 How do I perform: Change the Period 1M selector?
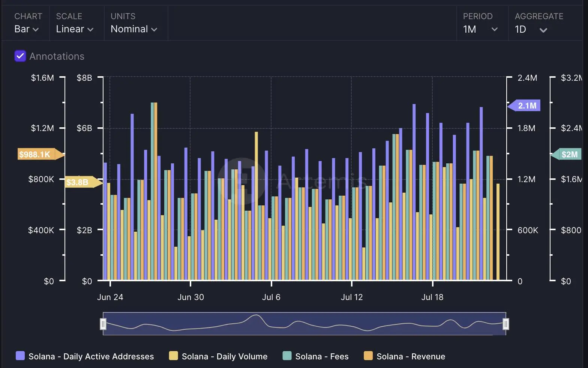[x=480, y=29]
